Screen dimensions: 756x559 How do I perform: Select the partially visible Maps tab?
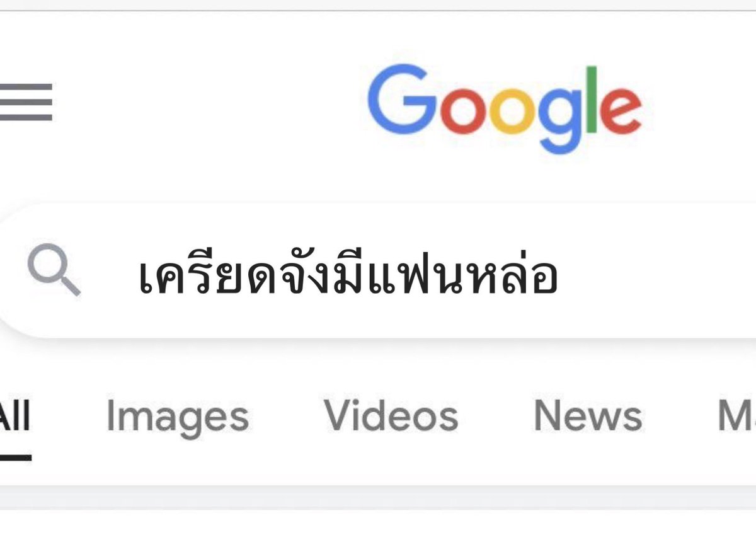pyautogui.click(x=736, y=416)
